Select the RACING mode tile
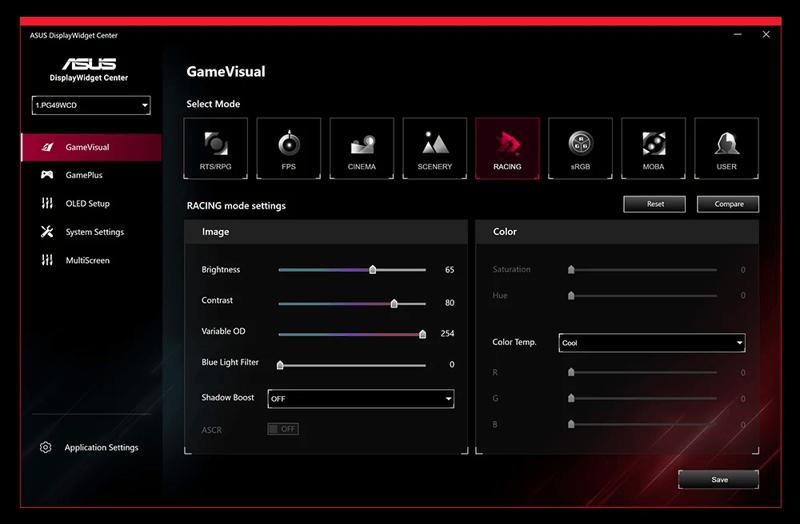800x524 pixels. coord(507,148)
